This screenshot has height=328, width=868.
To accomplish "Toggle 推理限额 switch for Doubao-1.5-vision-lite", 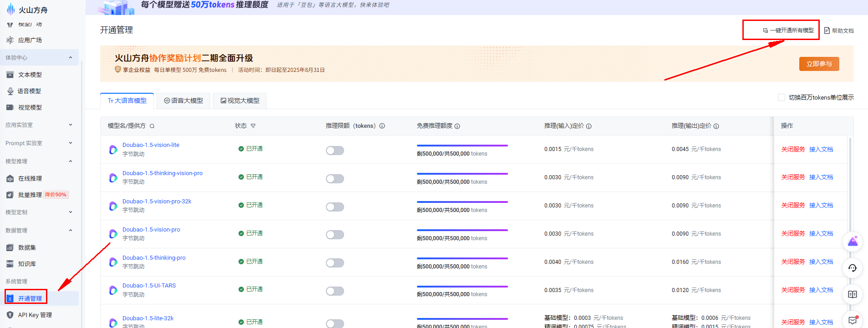I will [x=335, y=151].
